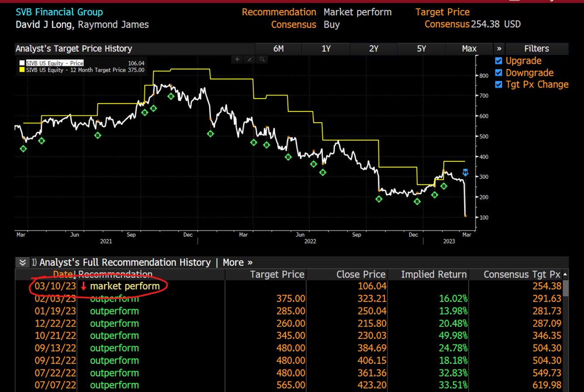The height and width of the screenshot is (392, 584).
Task: Click the 07/22/22 date cell
Action: point(55,372)
